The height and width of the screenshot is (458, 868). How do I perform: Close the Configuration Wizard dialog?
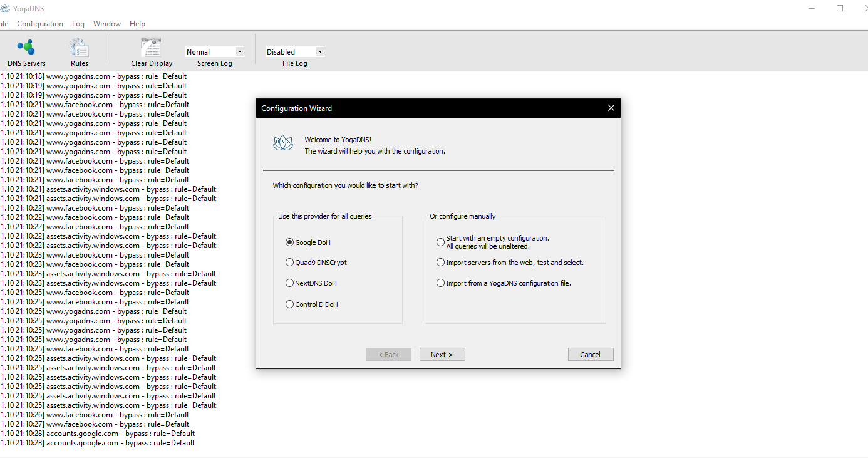[611, 108]
